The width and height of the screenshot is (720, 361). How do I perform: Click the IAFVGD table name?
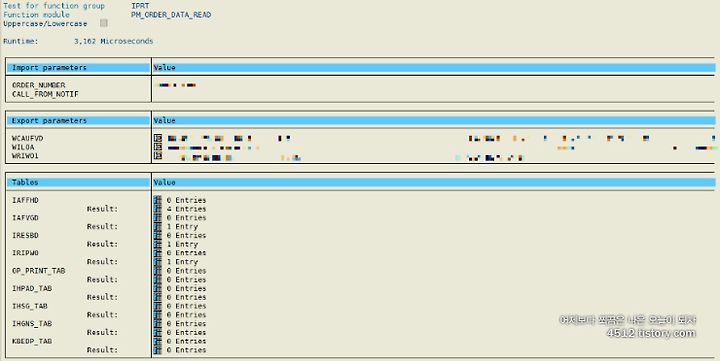[x=25, y=217]
